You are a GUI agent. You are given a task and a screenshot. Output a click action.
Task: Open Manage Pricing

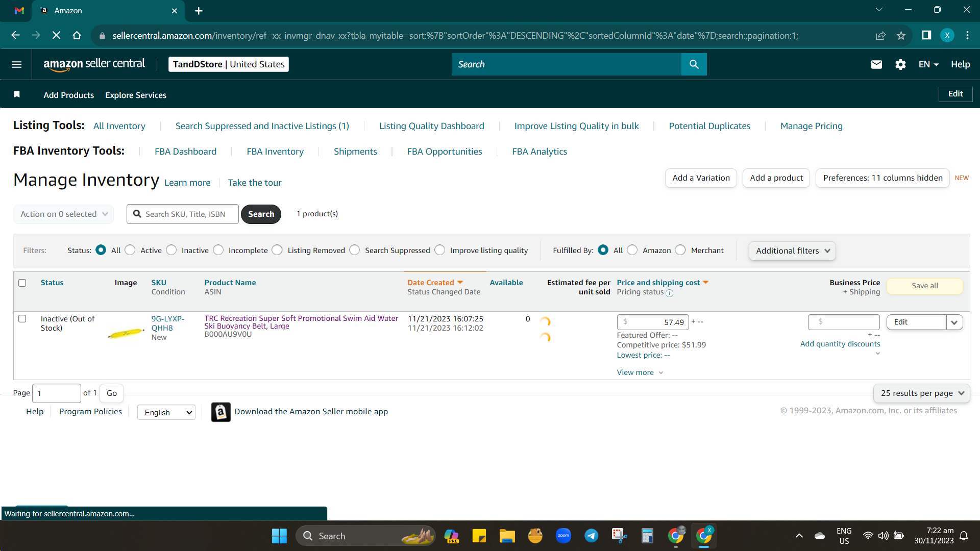pos(812,126)
